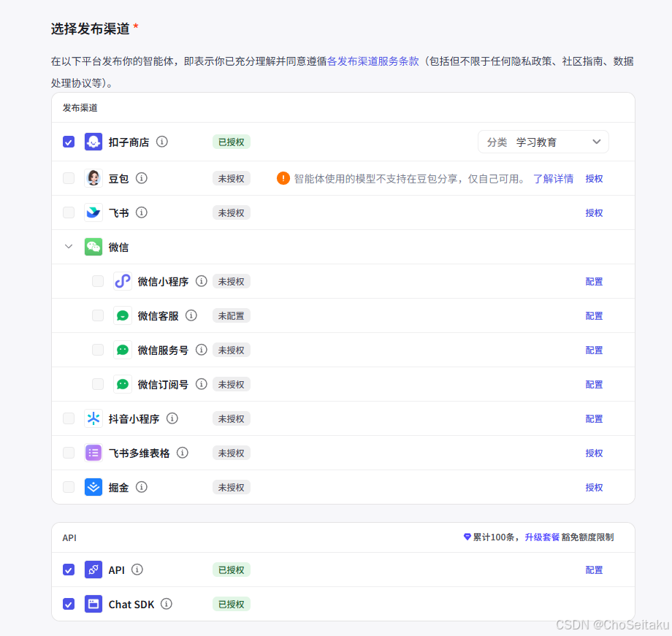Open info icon next to Chat SDK
The width and height of the screenshot is (672, 636).
point(167,604)
